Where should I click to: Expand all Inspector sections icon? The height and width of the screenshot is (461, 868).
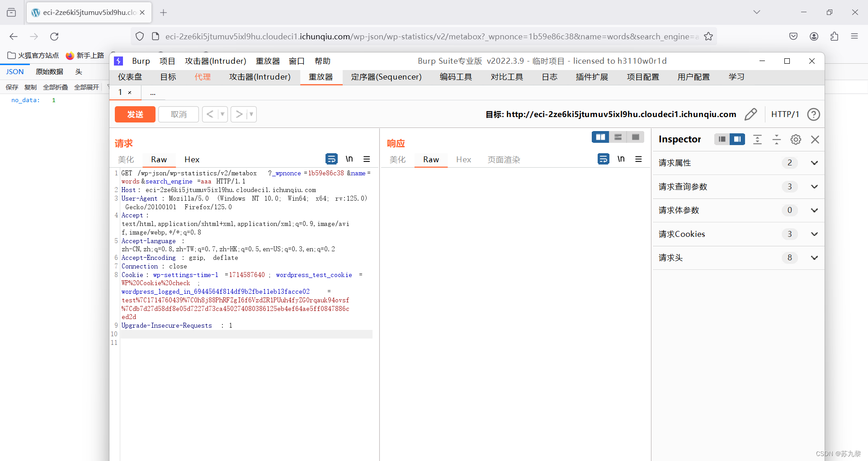click(757, 139)
